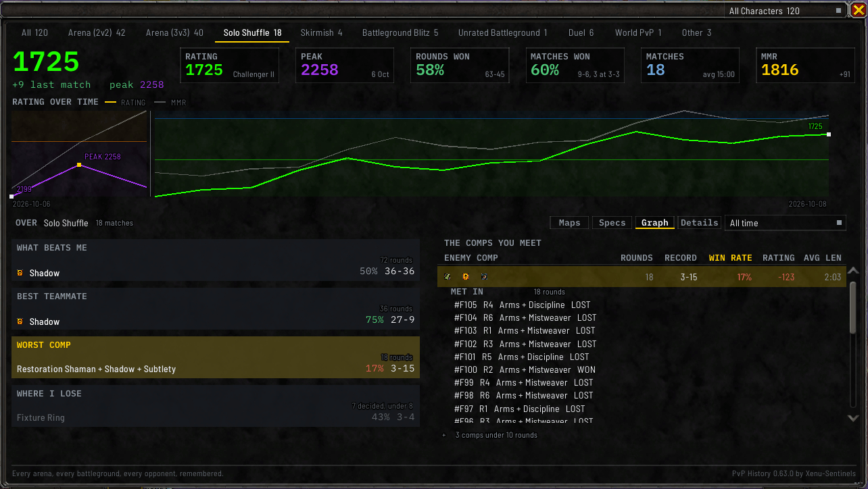Select the Solo Shuffle tab
The image size is (868, 489).
point(253,32)
